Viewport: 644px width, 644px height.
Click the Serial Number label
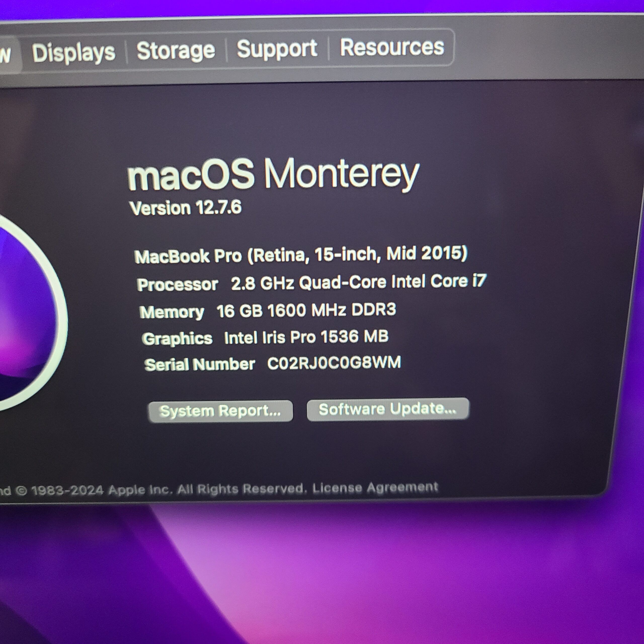[x=200, y=364]
